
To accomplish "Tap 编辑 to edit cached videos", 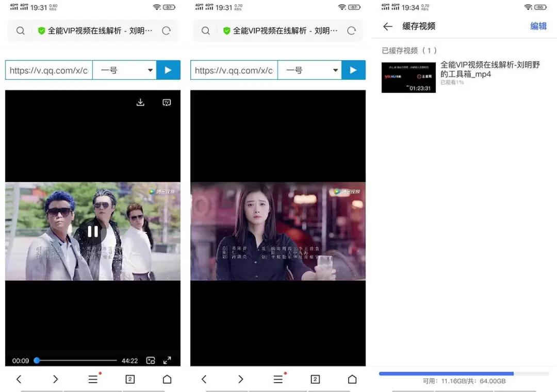I will coord(538,26).
